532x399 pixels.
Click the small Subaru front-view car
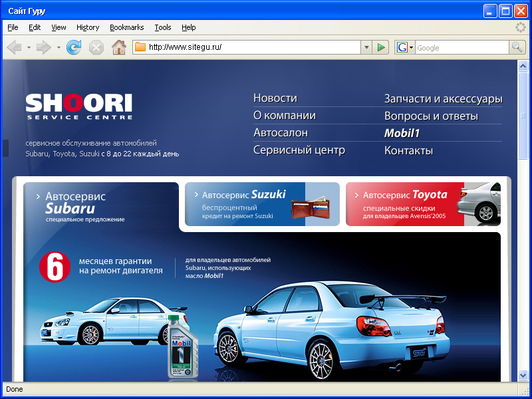tap(114, 321)
